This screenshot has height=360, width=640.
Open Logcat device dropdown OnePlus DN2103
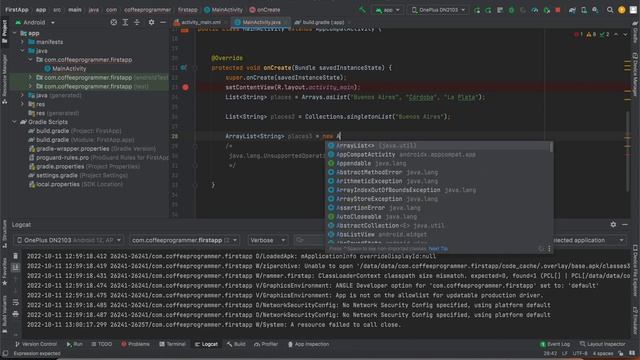[69, 240]
